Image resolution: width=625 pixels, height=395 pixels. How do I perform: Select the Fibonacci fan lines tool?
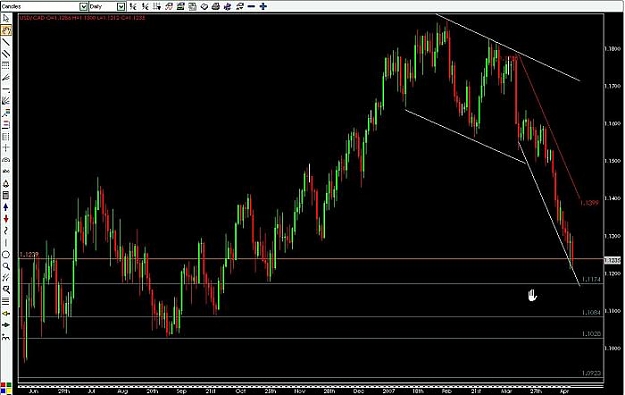tap(6, 77)
